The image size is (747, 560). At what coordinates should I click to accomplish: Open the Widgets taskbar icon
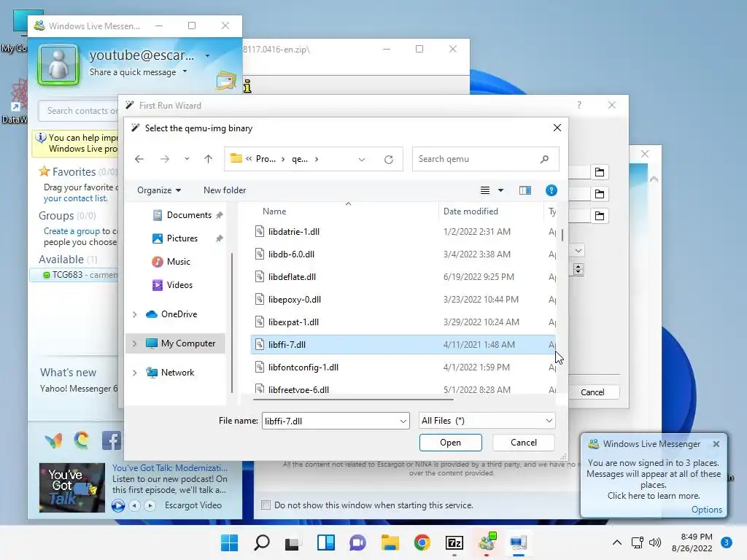[326, 542]
